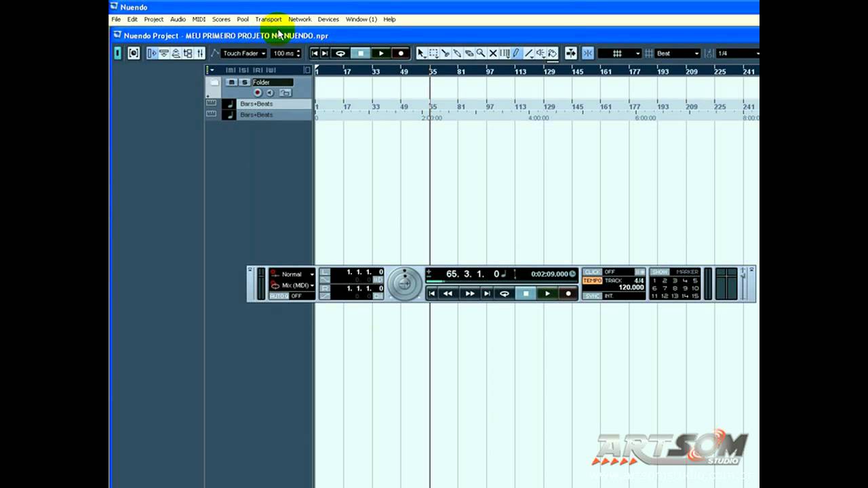
Task: Toggle TEMPO track button on transport panel
Action: point(592,281)
